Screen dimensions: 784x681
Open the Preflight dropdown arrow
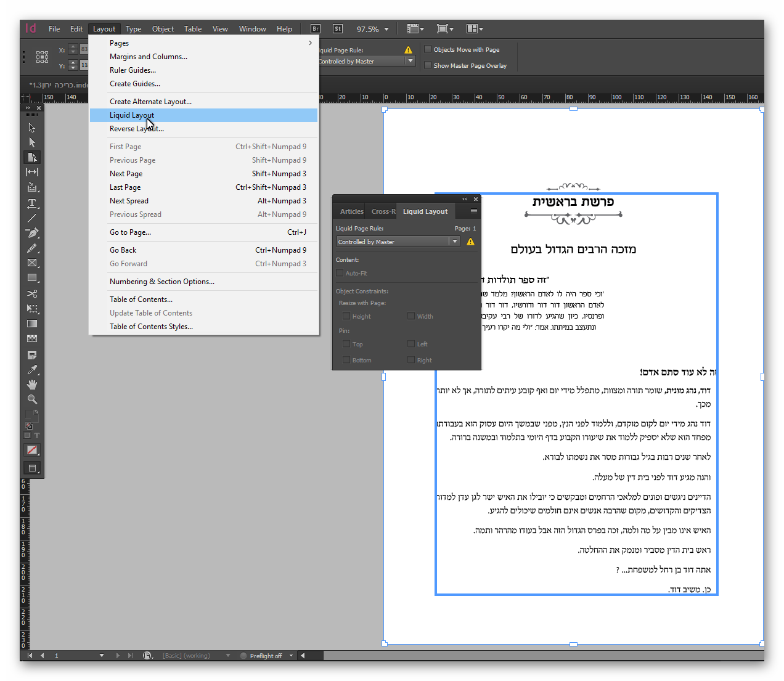click(x=292, y=656)
